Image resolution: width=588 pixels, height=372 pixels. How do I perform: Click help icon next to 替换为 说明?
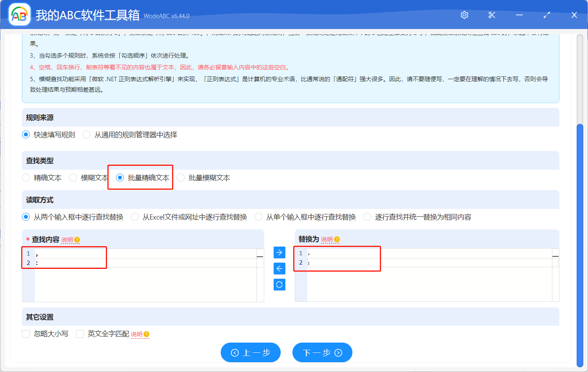click(337, 240)
